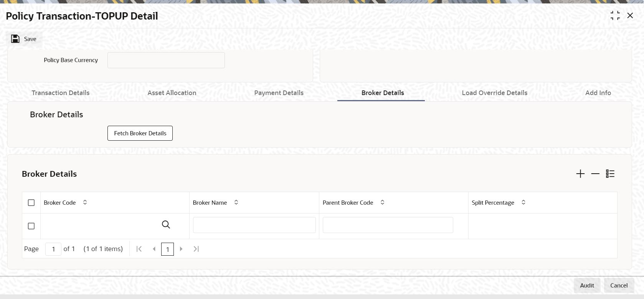Click the Cancel button

[x=619, y=285]
